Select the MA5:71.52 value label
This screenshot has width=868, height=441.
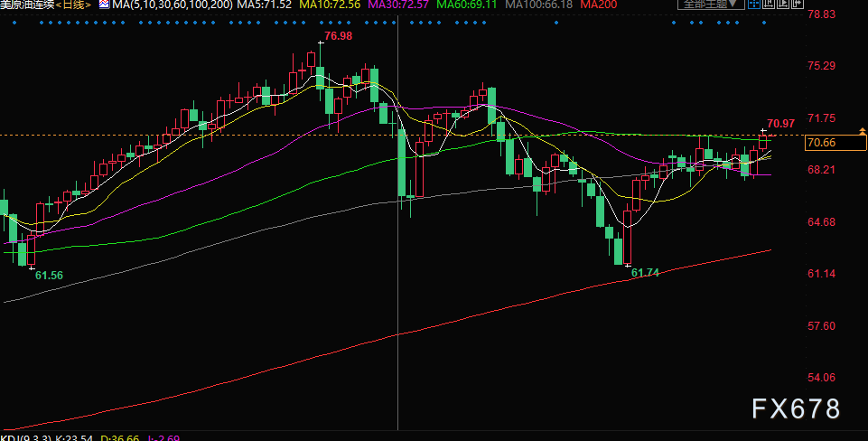tap(264, 5)
